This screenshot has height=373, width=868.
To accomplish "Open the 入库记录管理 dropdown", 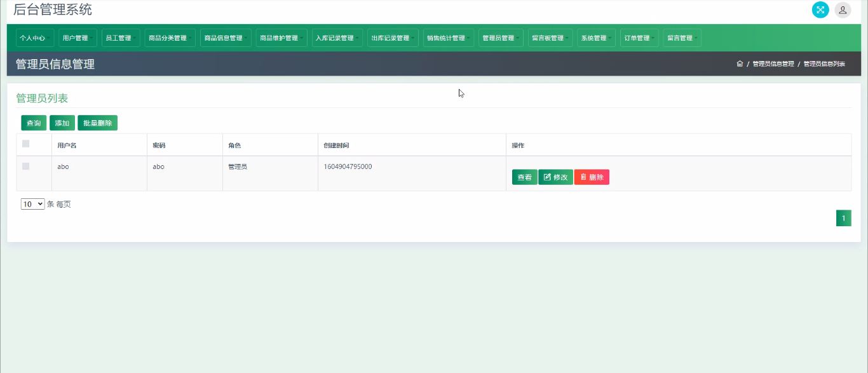I will coord(337,38).
